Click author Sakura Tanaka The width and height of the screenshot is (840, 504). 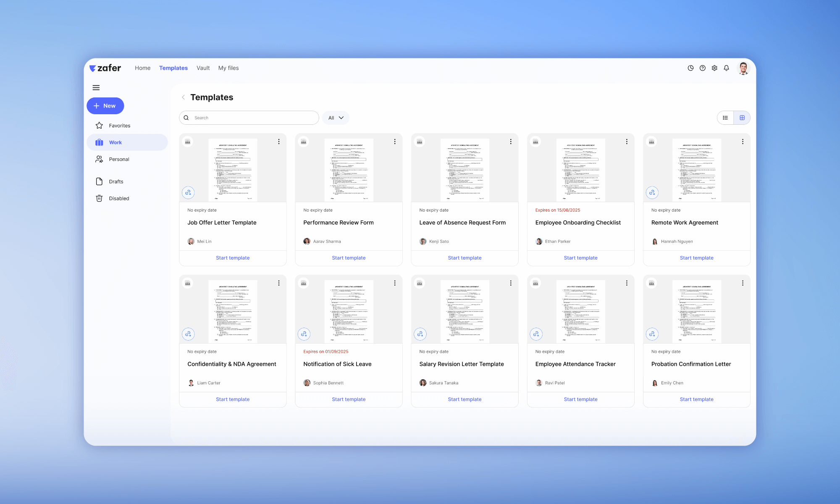(439, 383)
